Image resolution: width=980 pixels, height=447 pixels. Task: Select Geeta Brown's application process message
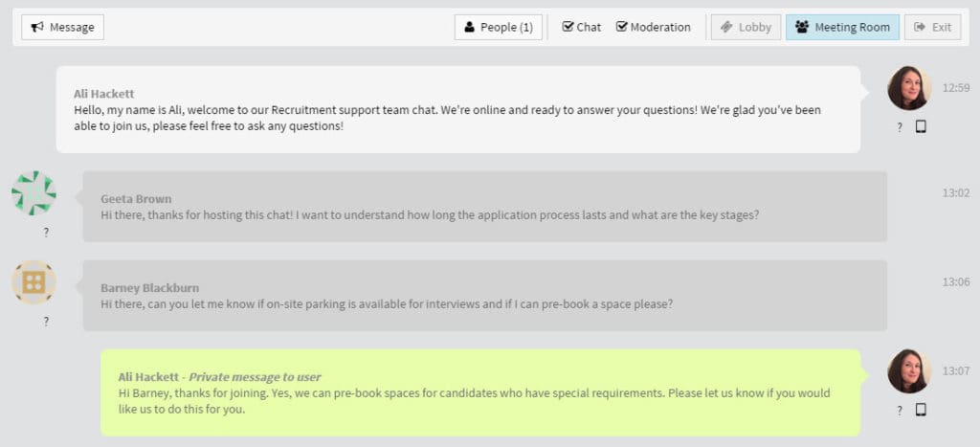click(485, 207)
